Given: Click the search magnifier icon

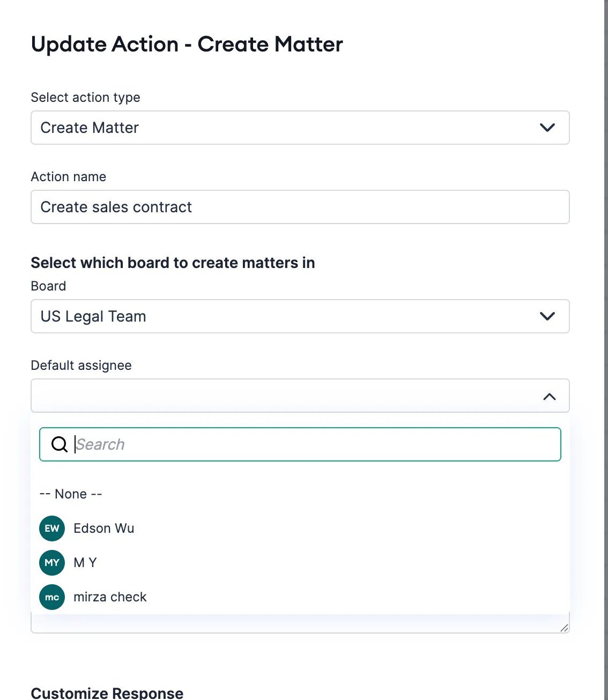Looking at the screenshot, I should pyautogui.click(x=59, y=444).
